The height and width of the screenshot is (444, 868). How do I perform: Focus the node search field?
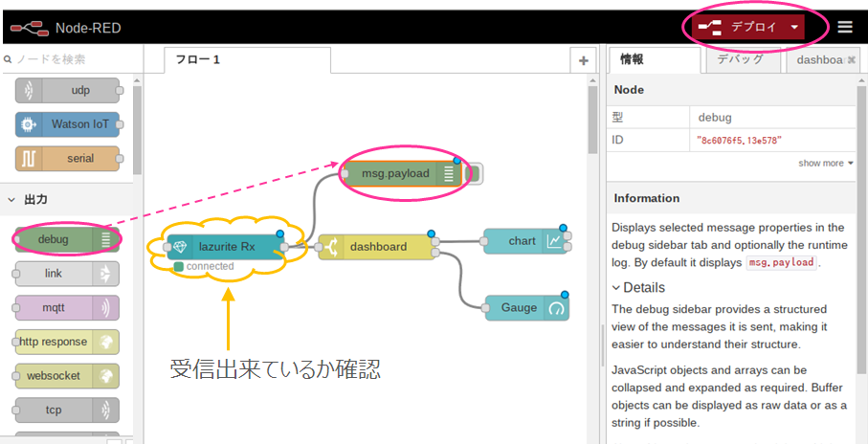72,59
